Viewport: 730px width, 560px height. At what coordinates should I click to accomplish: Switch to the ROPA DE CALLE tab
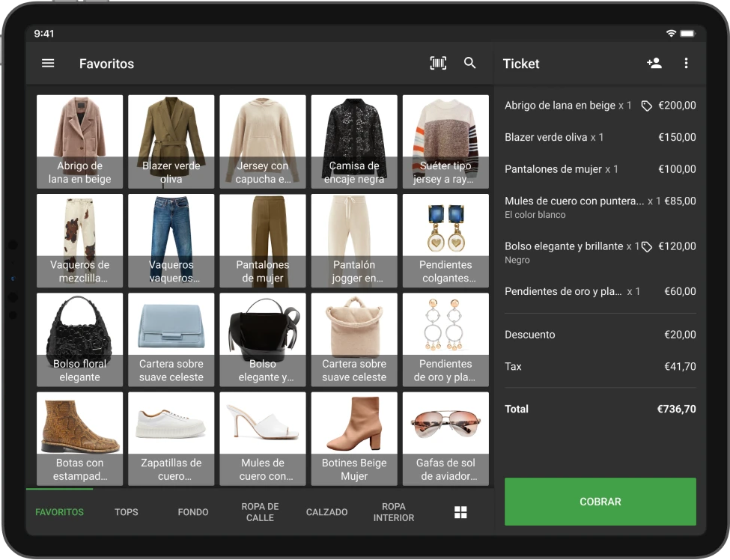(260, 512)
